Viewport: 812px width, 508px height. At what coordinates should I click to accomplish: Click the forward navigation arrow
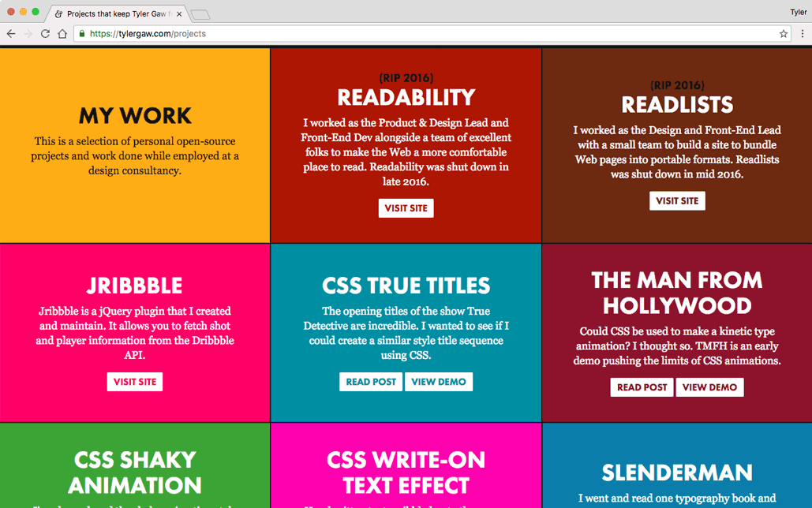30,33
